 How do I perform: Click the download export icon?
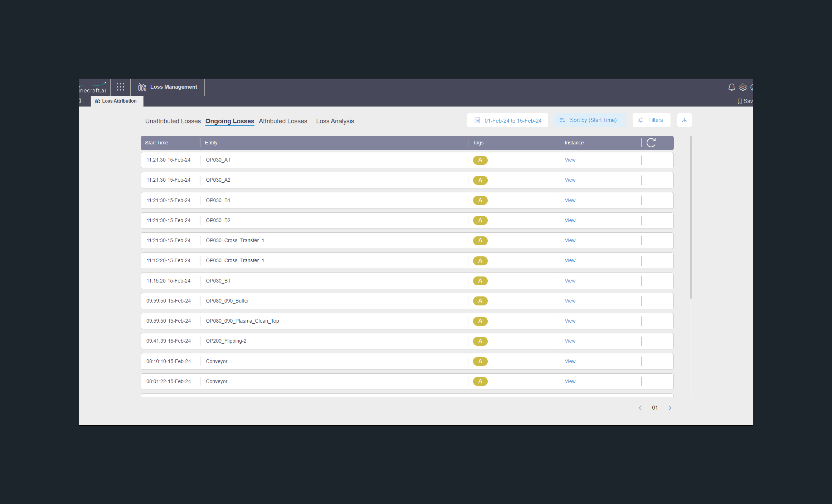pos(684,120)
